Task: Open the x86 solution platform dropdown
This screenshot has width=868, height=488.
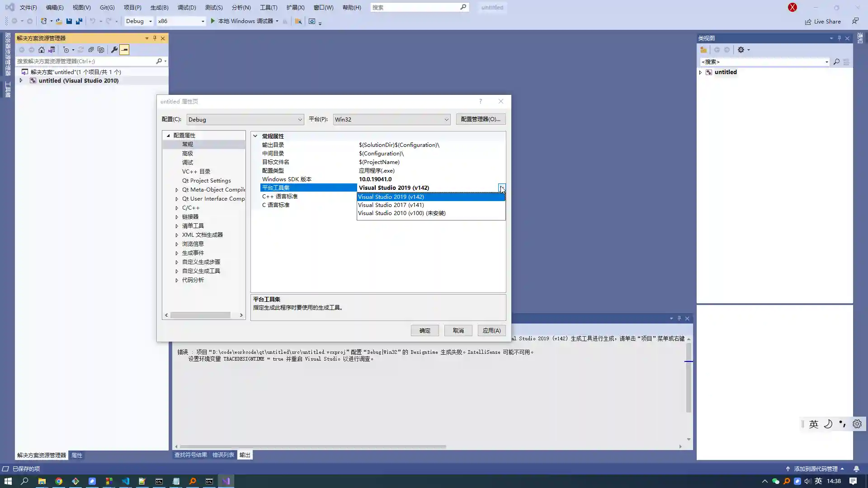Action: (181, 21)
